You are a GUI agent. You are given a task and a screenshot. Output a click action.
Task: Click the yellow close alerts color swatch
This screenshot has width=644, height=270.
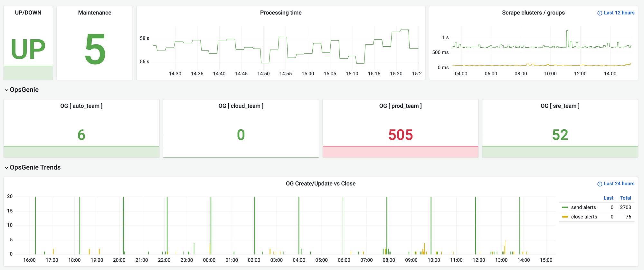565,217
